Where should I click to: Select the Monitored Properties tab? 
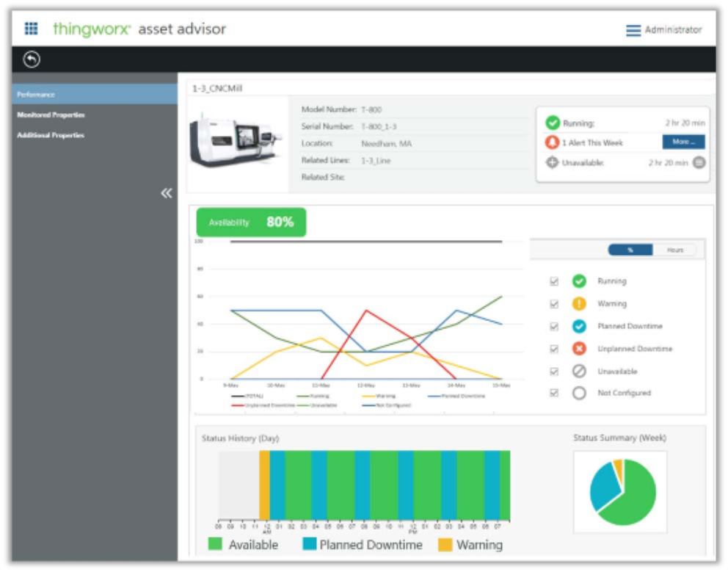tap(51, 115)
